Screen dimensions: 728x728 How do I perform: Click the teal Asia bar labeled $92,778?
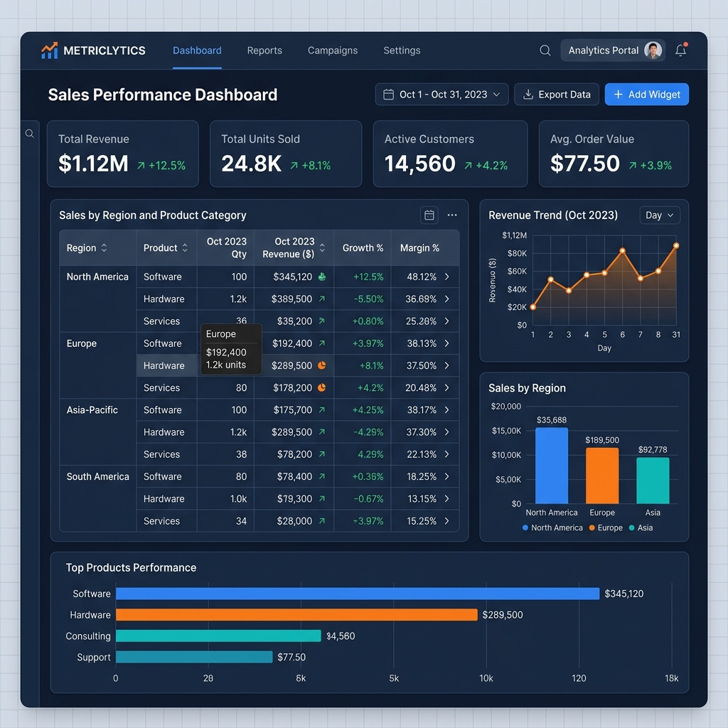point(653,481)
